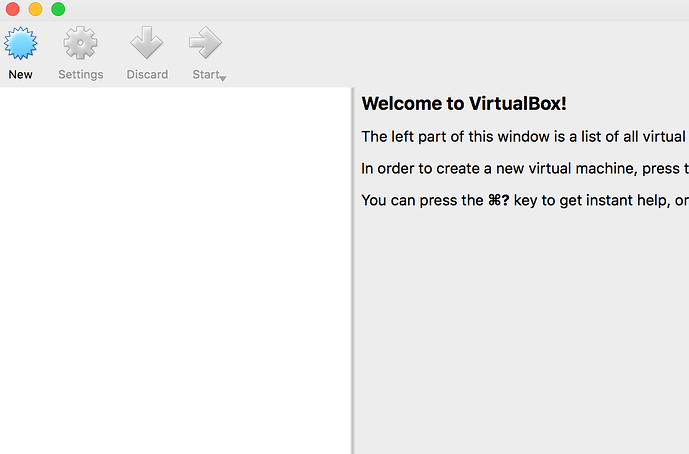Image resolution: width=689 pixels, height=454 pixels.
Task: Click the blue starburst New icon
Action: tap(21, 43)
